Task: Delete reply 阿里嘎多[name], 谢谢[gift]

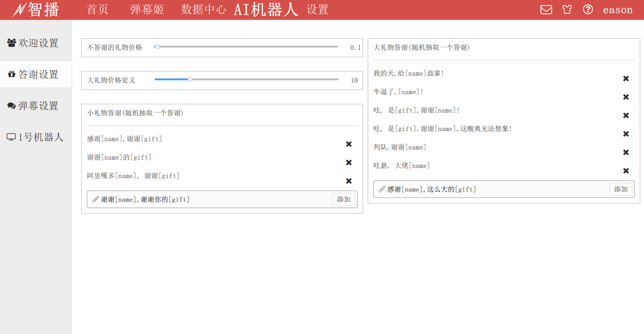Action: coord(349,181)
